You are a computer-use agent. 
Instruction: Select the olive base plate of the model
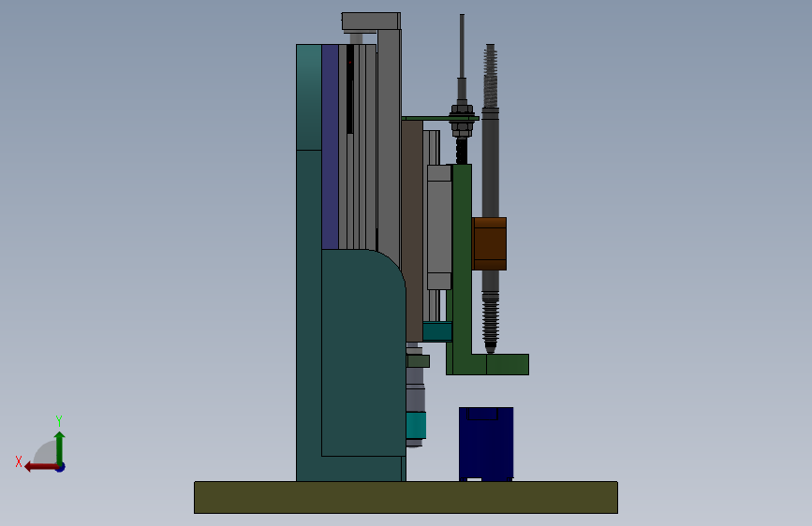[x=406, y=498]
